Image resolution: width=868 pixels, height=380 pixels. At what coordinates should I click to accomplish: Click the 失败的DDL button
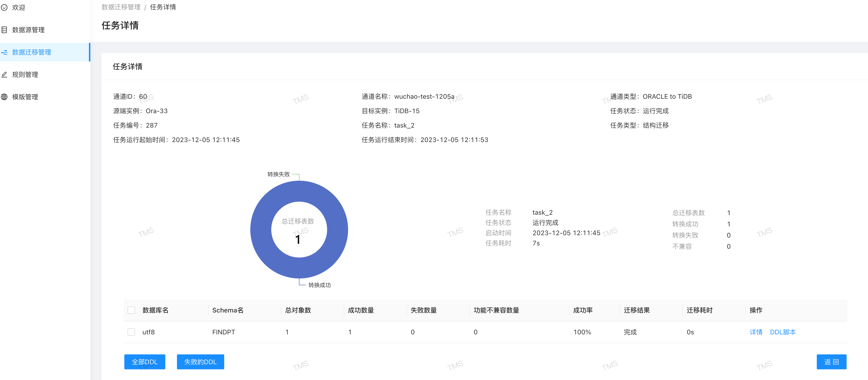click(x=200, y=361)
